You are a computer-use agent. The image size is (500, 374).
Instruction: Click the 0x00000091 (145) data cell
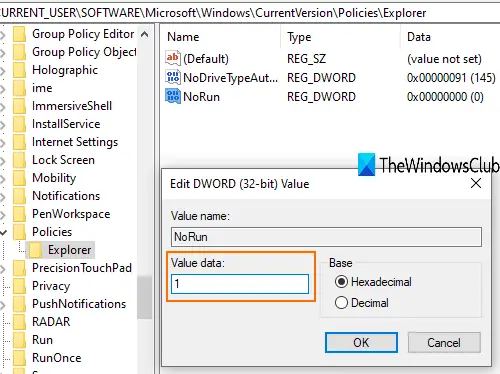point(451,78)
